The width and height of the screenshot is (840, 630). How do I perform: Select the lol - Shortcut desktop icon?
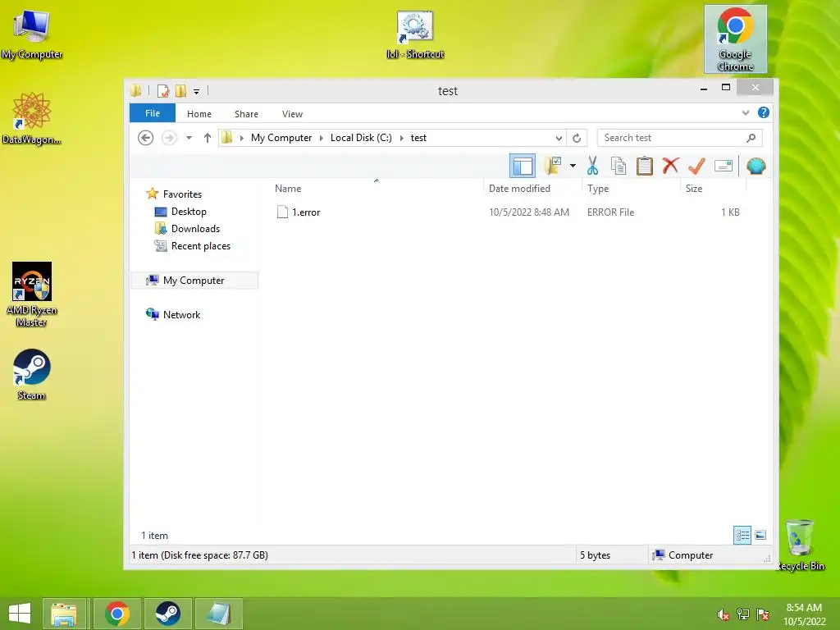(x=415, y=35)
